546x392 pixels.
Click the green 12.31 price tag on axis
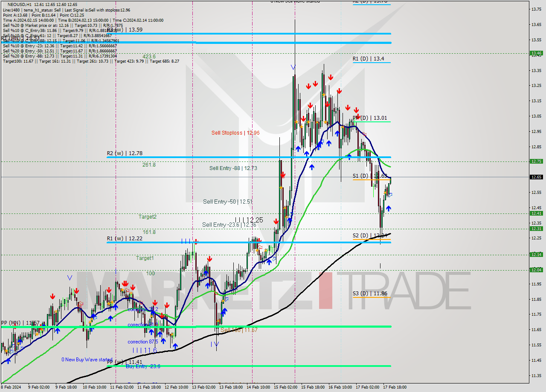click(x=536, y=228)
